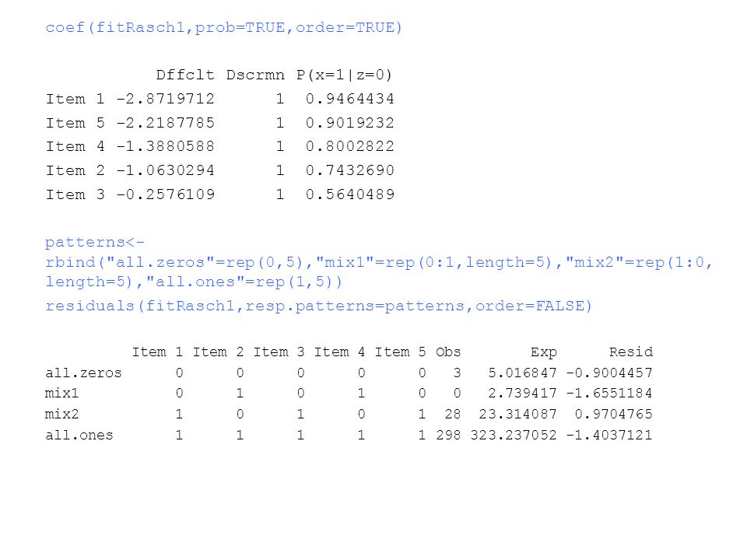
Task: Select the Exp column header
Action: tap(544, 352)
